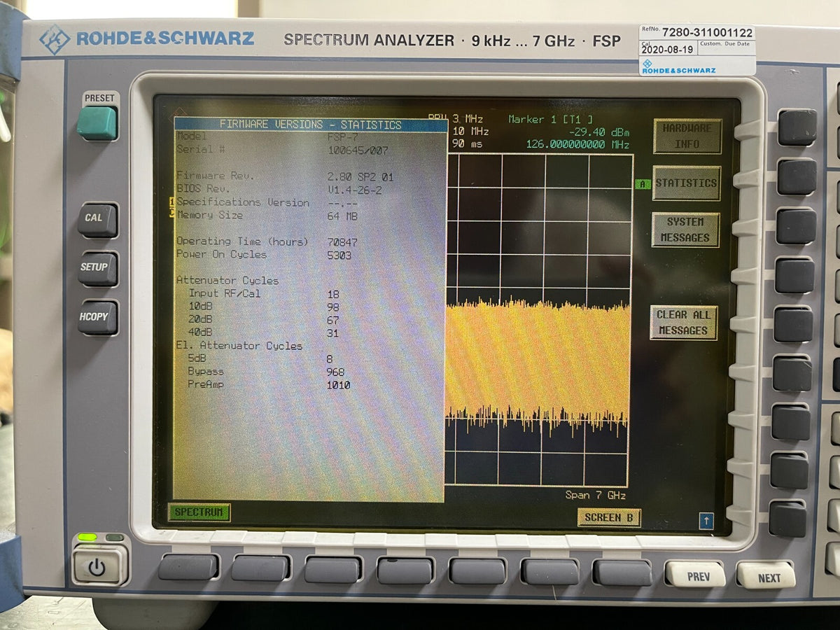The height and width of the screenshot is (630, 840).
Task: Click the green A screen indicator
Action: pyautogui.click(x=642, y=184)
